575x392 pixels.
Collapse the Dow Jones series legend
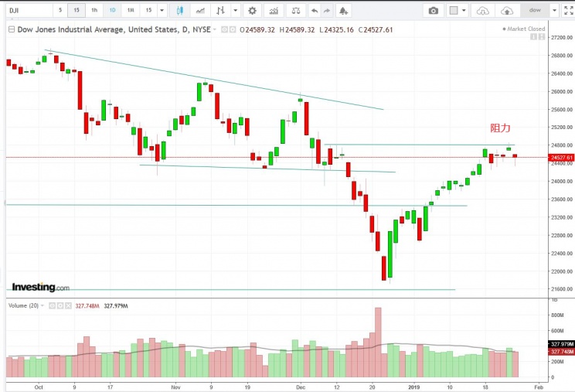click(x=12, y=29)
